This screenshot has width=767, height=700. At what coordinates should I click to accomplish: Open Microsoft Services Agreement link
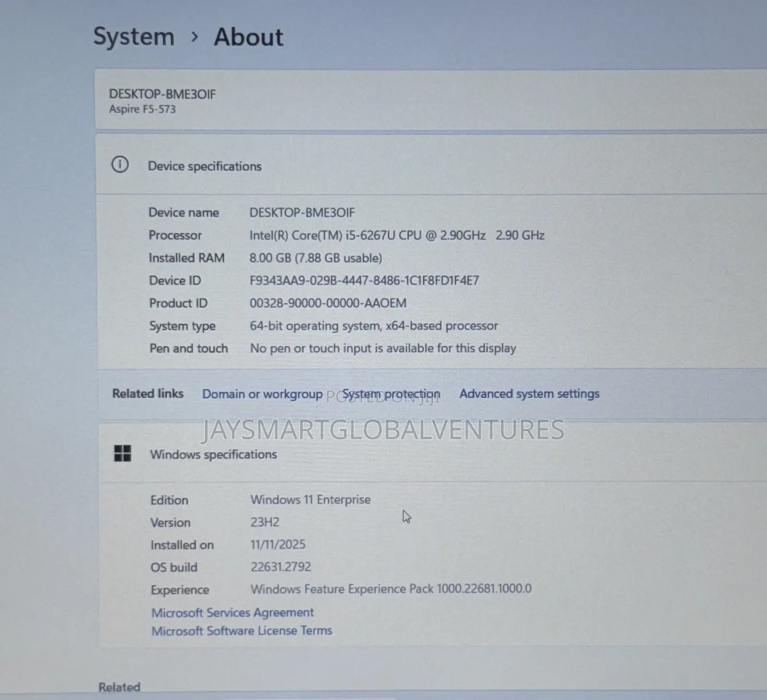(232, 612)
